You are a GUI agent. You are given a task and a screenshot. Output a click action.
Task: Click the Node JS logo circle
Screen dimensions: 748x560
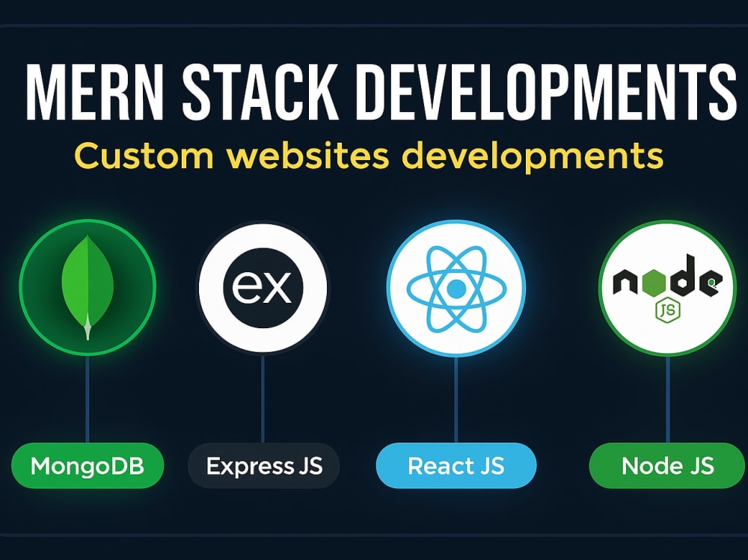(667, 288)
